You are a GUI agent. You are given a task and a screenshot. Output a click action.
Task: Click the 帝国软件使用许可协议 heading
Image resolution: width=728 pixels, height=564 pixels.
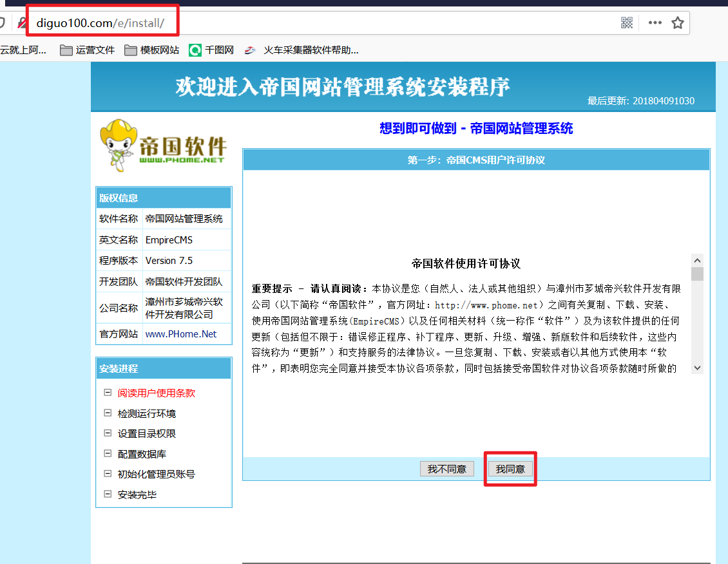pos(466,263)
